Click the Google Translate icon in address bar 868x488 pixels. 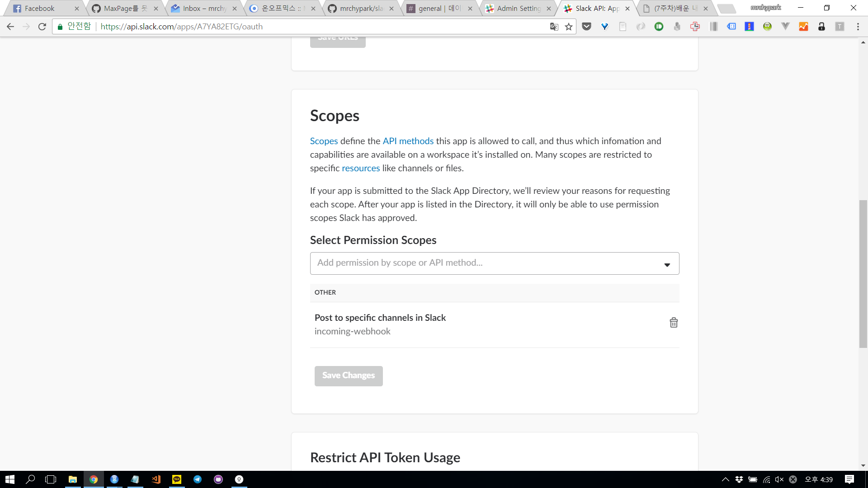pos(554,27)
